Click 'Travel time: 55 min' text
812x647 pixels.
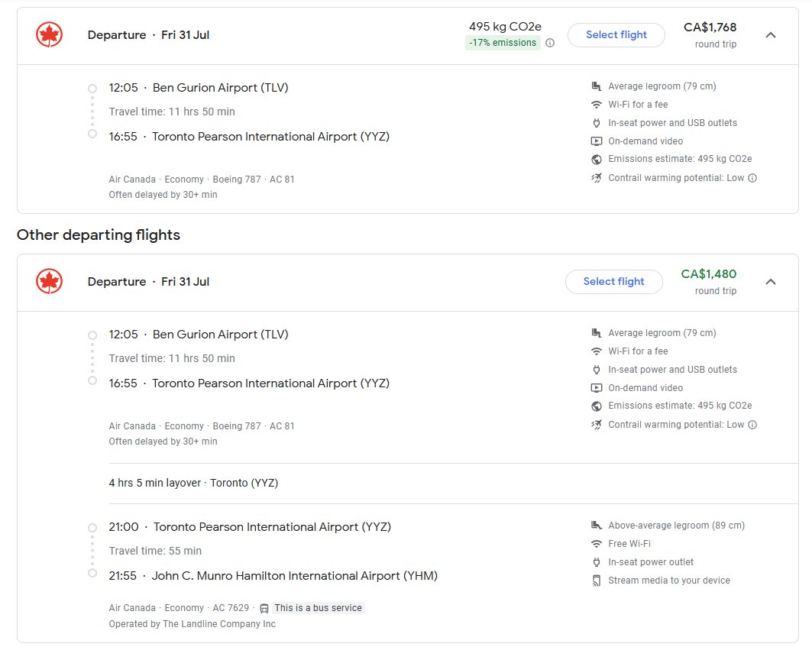tap(155, 551)
